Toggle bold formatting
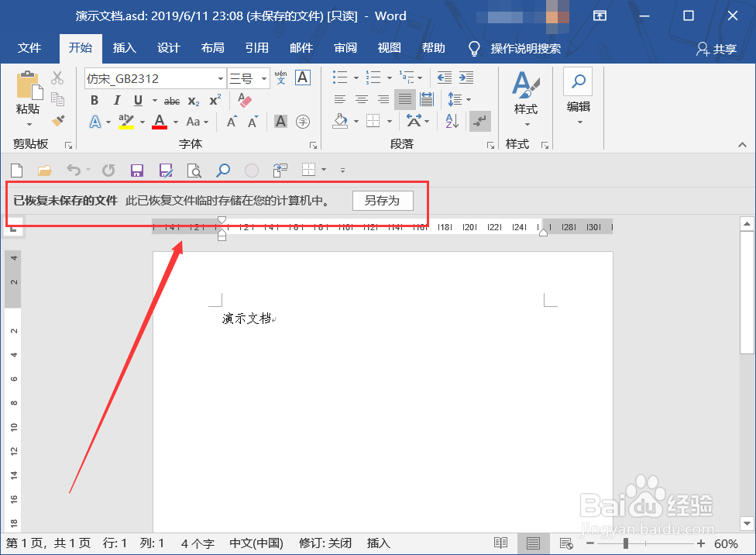This screenshot has height=555, width=756. pyautogui.click(x=94, y=101)
